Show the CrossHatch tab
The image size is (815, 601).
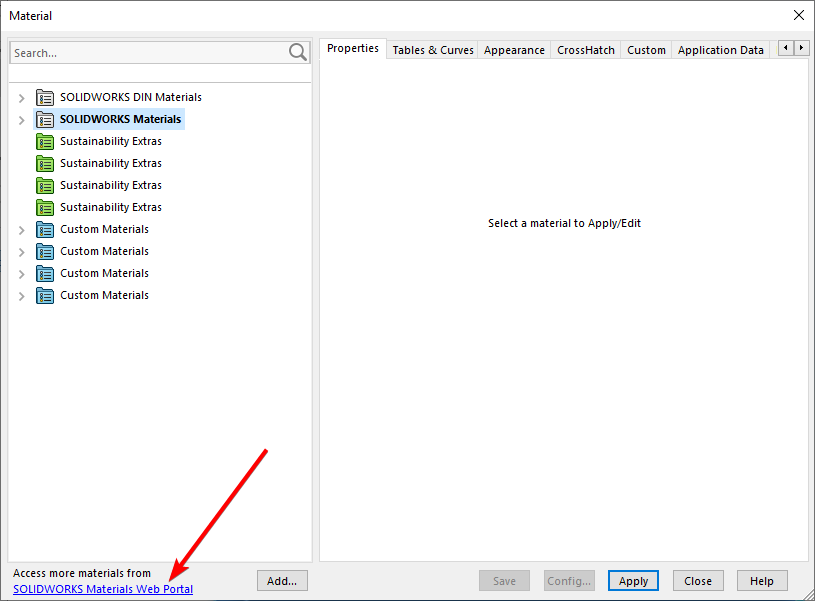coord(586,50)
